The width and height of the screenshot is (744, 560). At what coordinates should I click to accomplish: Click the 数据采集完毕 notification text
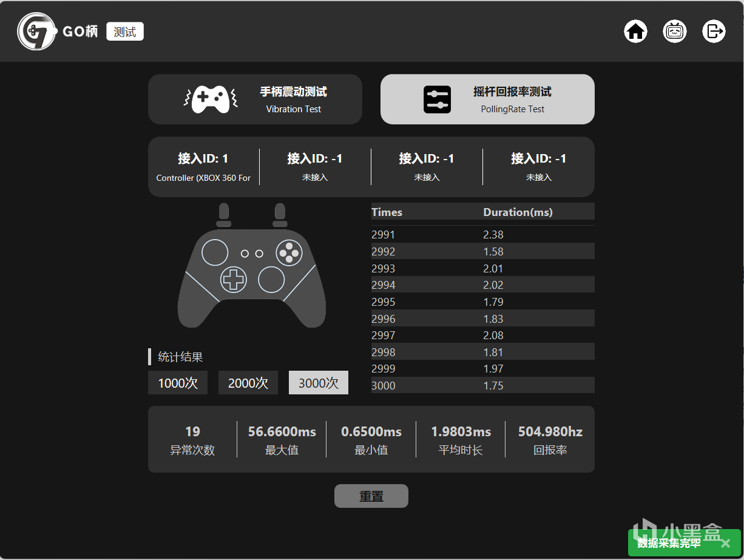click(669, 543)
